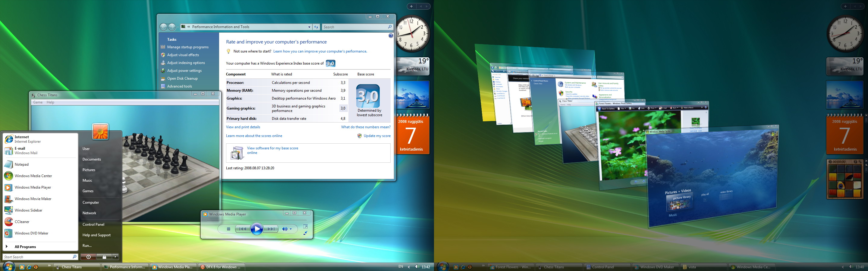Expand shutdown options arrow beside the lock button
868x271 pixels.
[x=115, y=257]
